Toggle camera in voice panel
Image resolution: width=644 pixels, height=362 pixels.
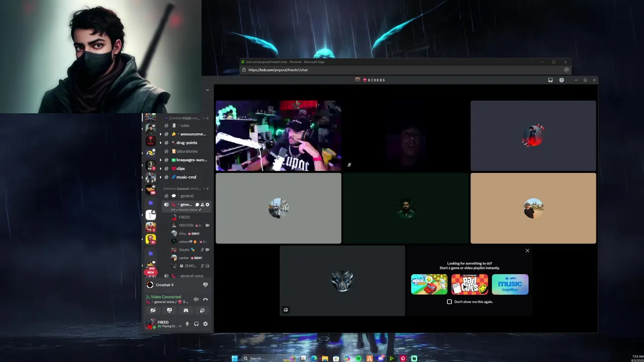(153, 310)
